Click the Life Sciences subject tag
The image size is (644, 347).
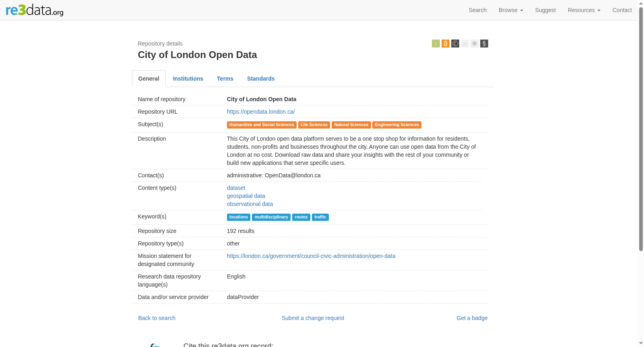tap(314, 125)
